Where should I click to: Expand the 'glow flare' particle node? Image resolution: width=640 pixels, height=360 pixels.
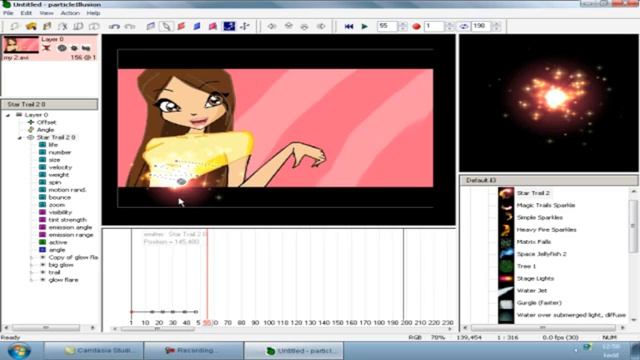click(x=31, y=280)
